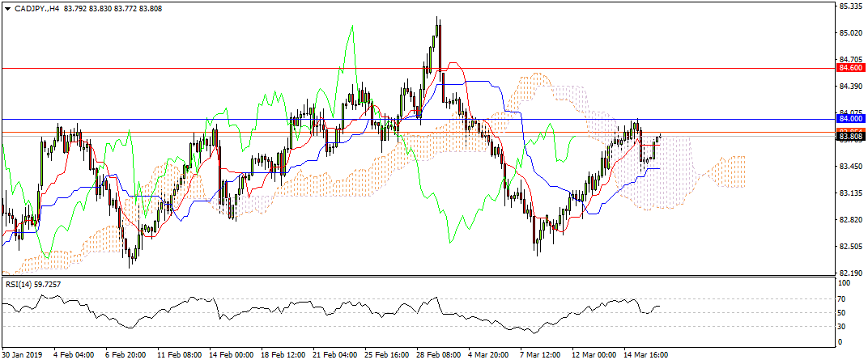
Task: Click the RSI 30 level scale value
Action: [843, 327]
